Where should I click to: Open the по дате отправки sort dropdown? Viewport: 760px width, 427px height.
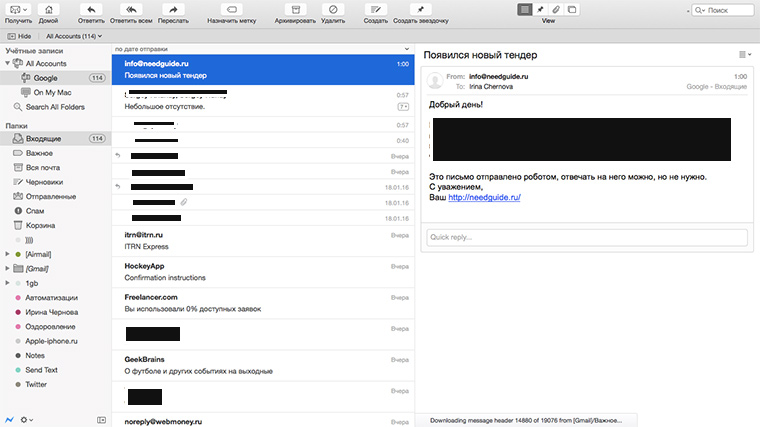point(262,49)
